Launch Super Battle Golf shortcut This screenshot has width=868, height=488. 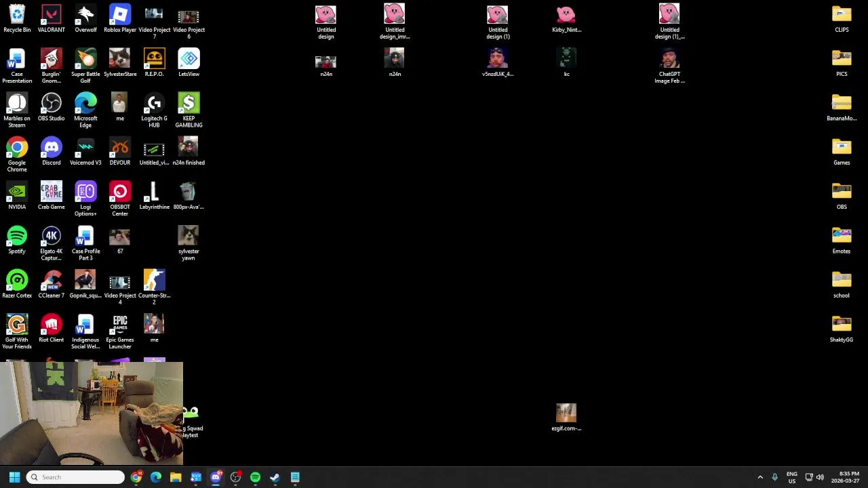[85, 66]
